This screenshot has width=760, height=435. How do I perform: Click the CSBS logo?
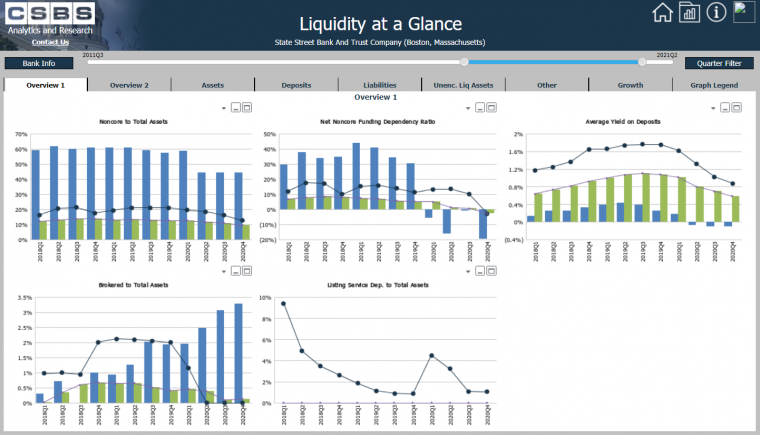coord(50,14)
